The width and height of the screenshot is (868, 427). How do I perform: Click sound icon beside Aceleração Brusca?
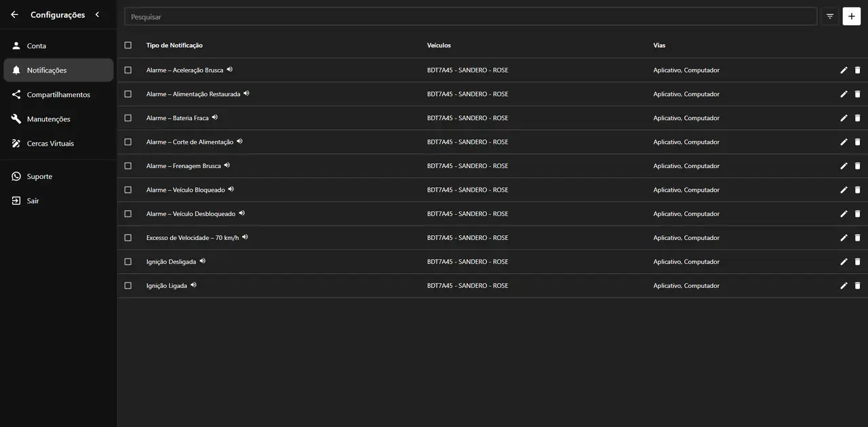pyautogui.click(x=230, y=70)
